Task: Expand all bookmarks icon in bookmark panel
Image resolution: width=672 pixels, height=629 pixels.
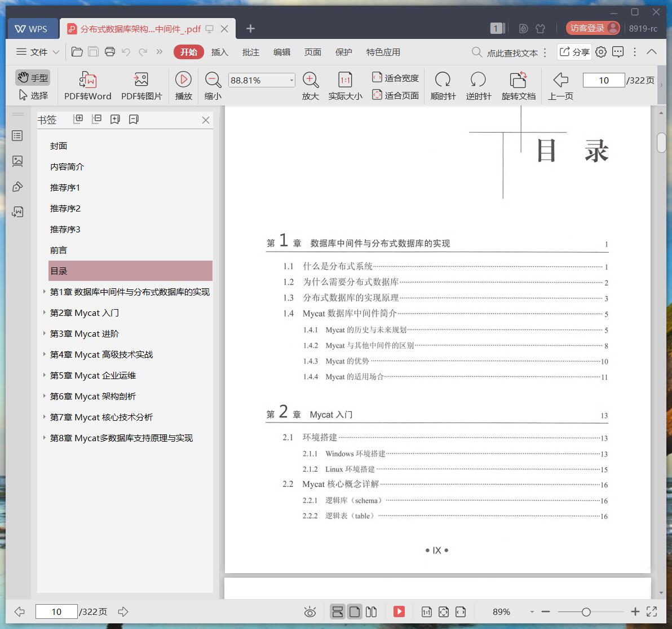Action: (78, 119)
